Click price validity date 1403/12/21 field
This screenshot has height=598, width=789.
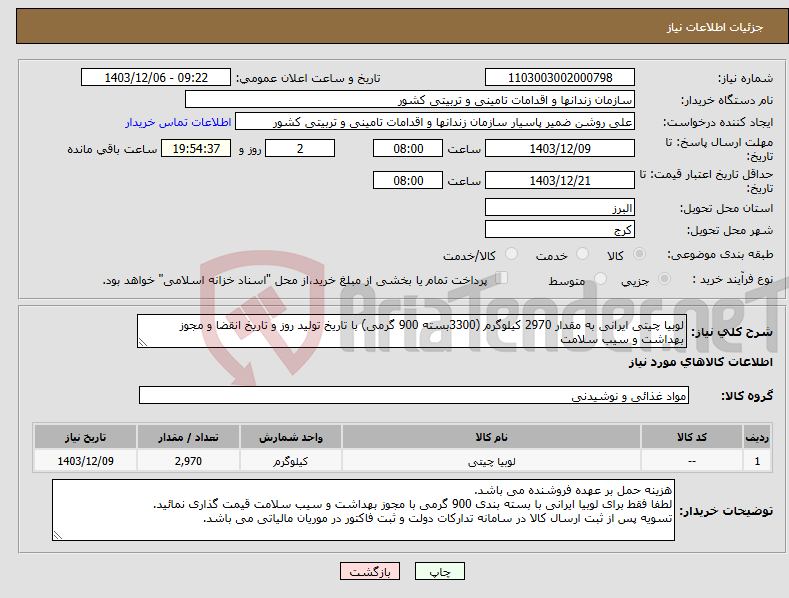(x=560, y=180)
